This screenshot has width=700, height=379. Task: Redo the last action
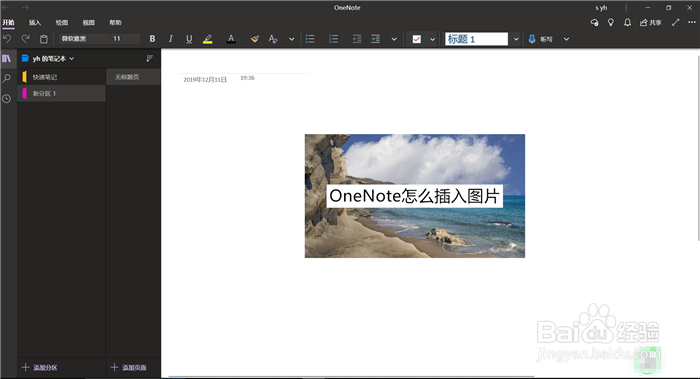click(25, 39)
